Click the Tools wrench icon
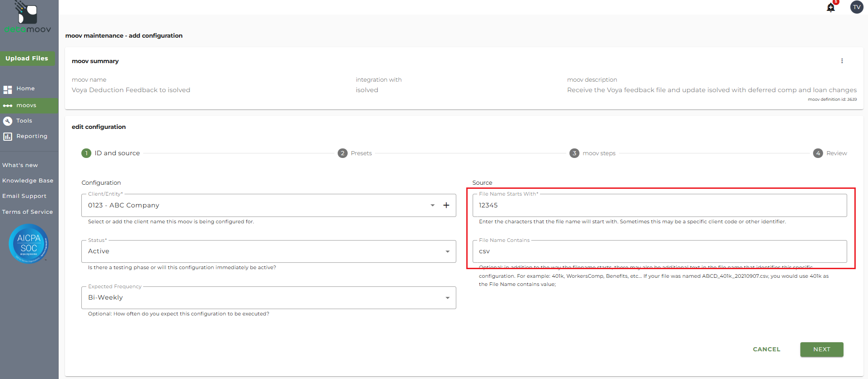Viewport: 868px width, 379px height. pyautogui.click(x=8, y=121)
